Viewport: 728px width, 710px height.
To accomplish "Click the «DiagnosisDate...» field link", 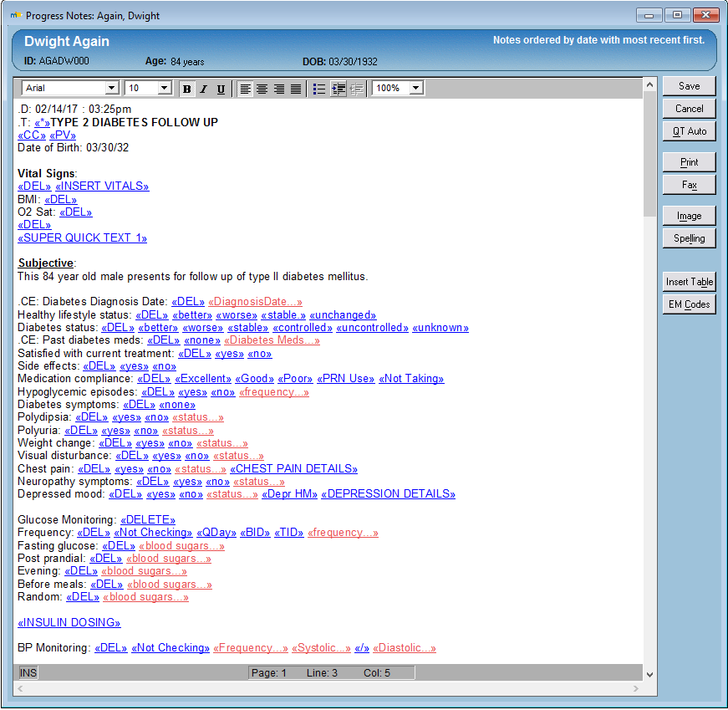I will click(x=256, y=302).
